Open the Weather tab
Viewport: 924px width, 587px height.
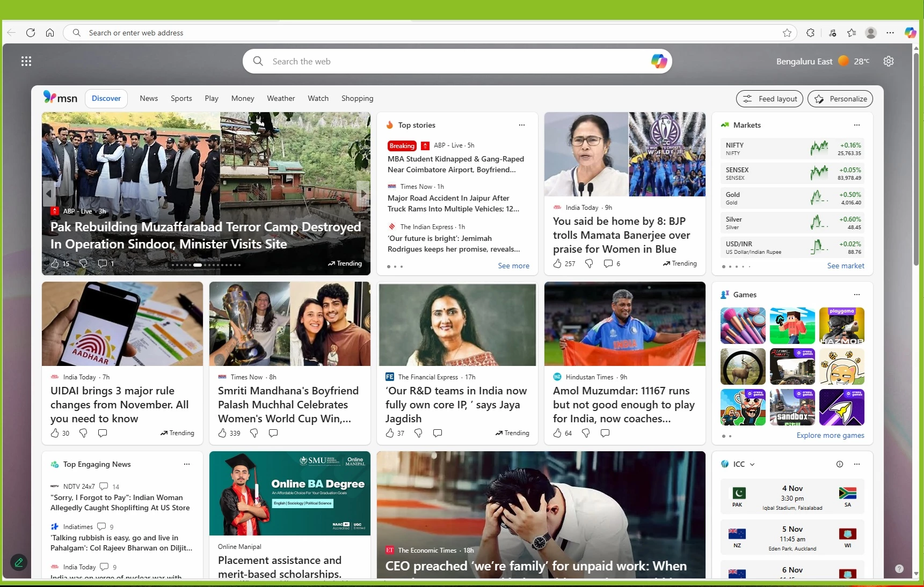click(x=281, y=98)
